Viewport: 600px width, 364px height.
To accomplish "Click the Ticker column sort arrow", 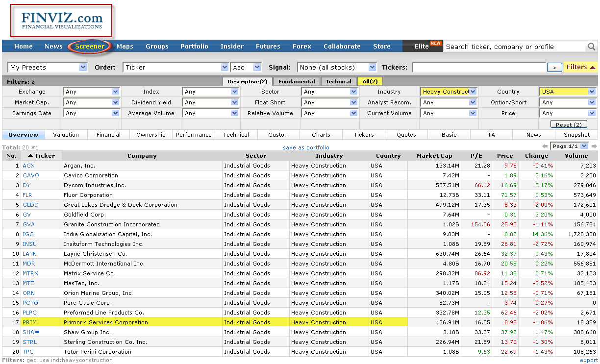I will coord(30,156).
